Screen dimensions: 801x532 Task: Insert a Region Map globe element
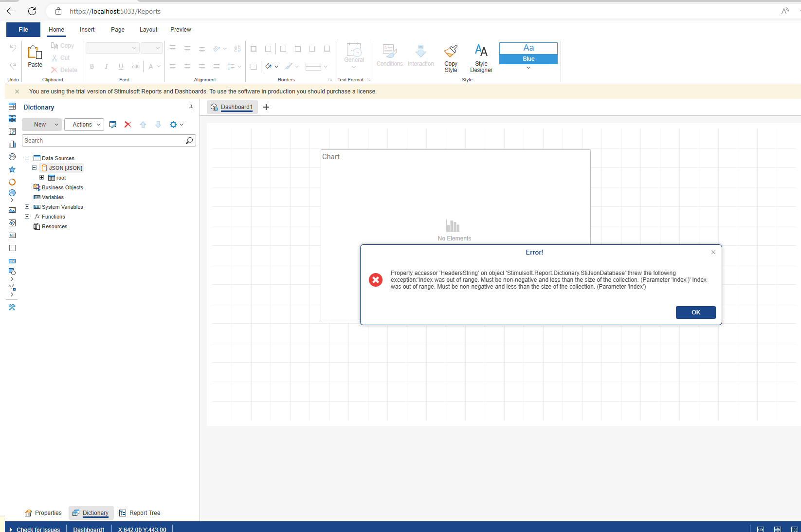(12, 193)
